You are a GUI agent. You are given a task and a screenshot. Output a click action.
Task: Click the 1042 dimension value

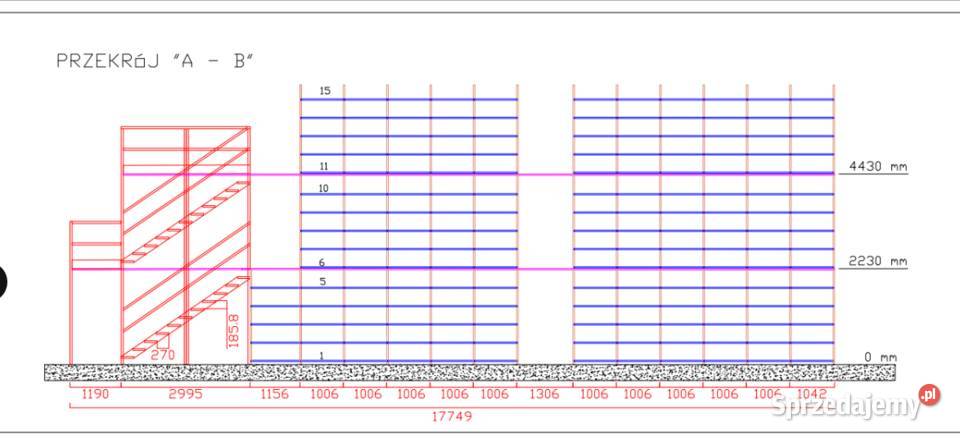coord(811,395)
